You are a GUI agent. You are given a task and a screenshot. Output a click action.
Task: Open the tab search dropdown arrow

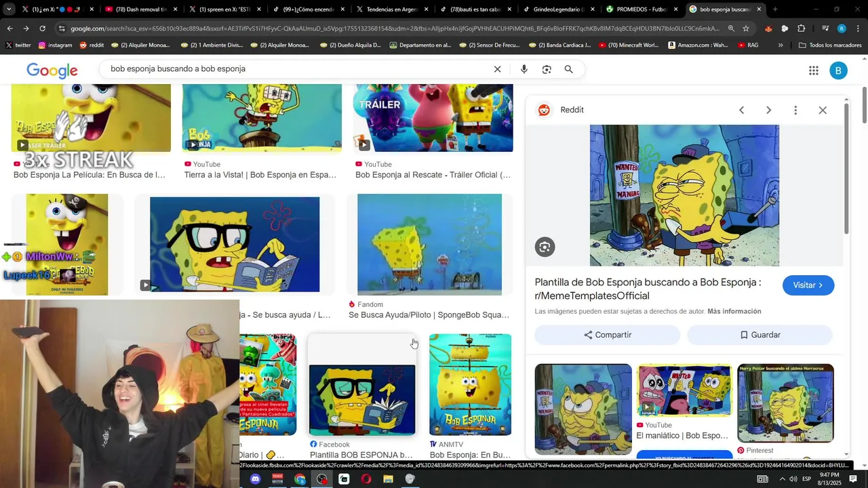coord(8,9)
